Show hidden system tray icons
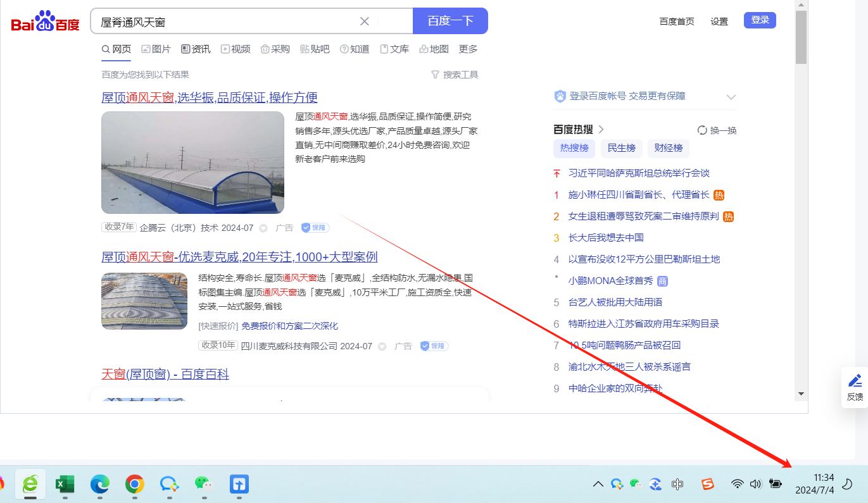 598,485
